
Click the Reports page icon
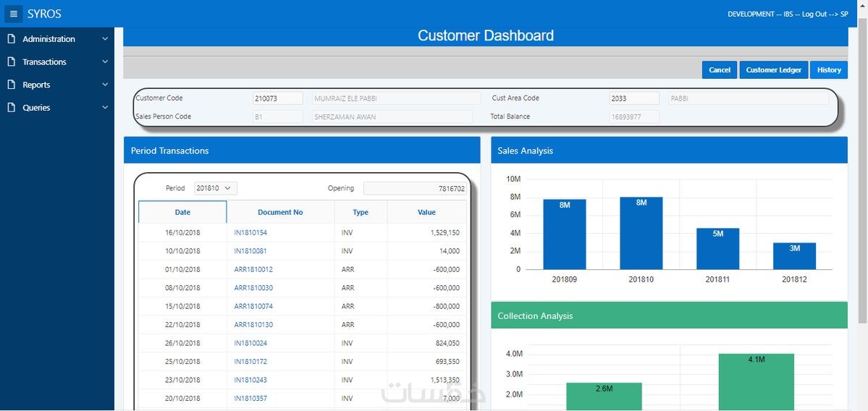coord(11,85)
